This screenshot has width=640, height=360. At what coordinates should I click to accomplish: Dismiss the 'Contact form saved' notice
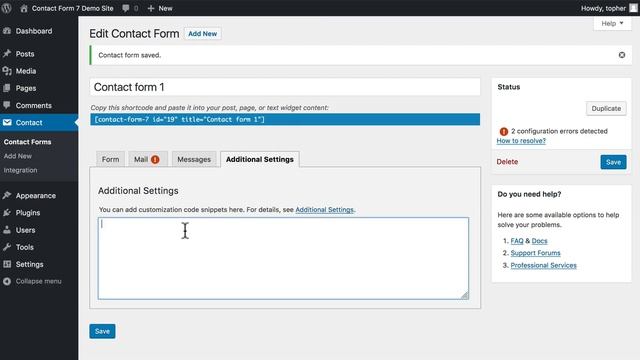[622, 55]
